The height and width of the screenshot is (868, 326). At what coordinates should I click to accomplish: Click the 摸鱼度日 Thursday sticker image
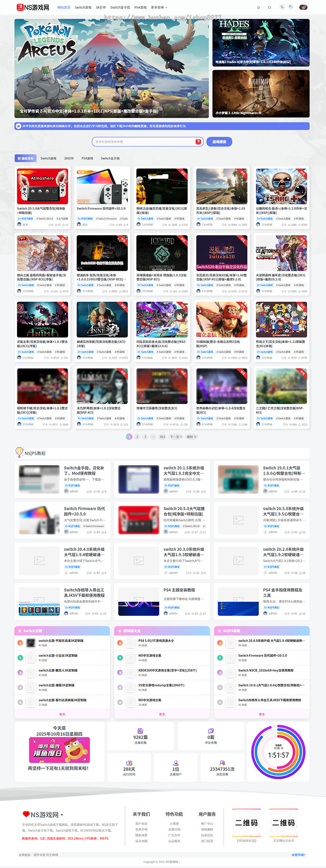(x=59, y=750)
